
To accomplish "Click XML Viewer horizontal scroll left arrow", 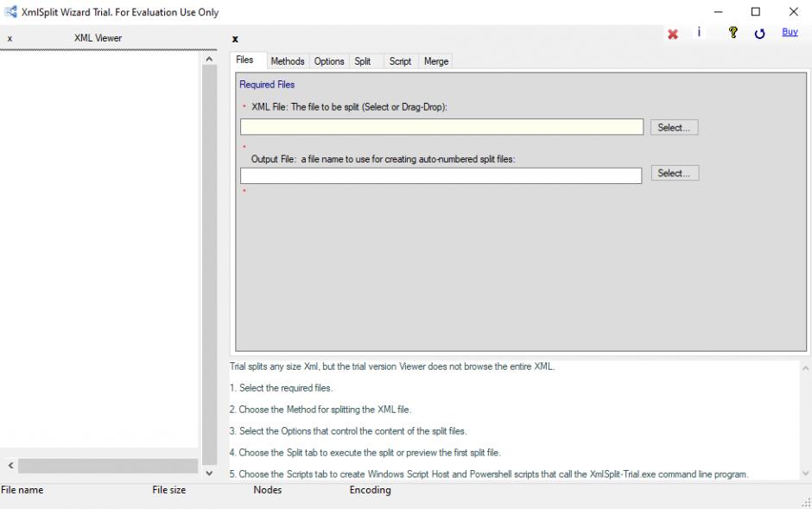I will [x=11, y=466].
